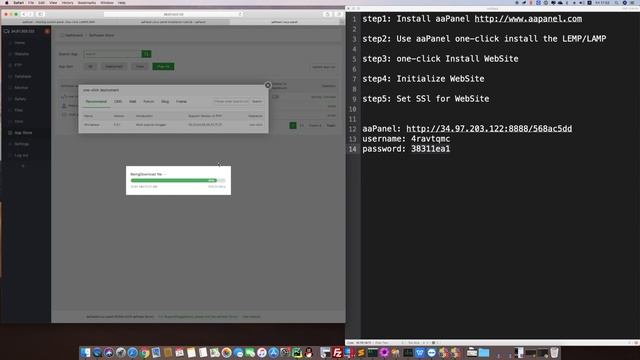The width and height of the screenshot is (640, 360).
Task: Open Settings in the aaPanel sidebar
Action: point(22,144)
